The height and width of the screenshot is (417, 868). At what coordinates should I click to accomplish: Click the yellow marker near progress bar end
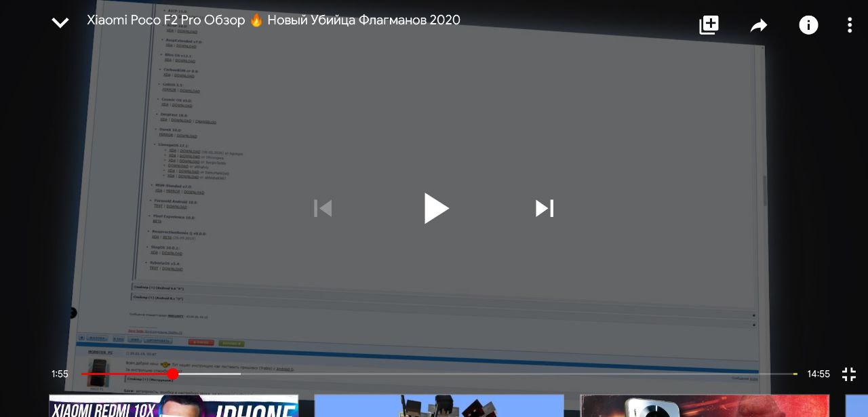click(x=795, y=374)
